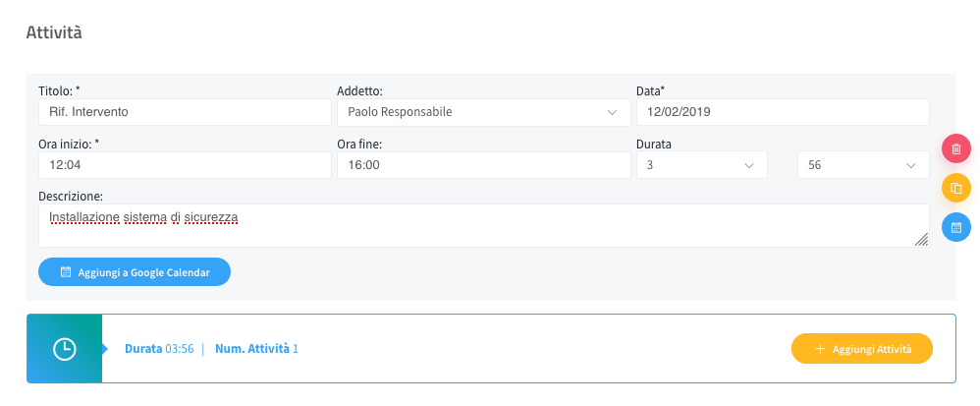This screenshot has height=406, width=980.
Task: Select Paolo Responsabile combo box
Action: (x=484, y=112)
